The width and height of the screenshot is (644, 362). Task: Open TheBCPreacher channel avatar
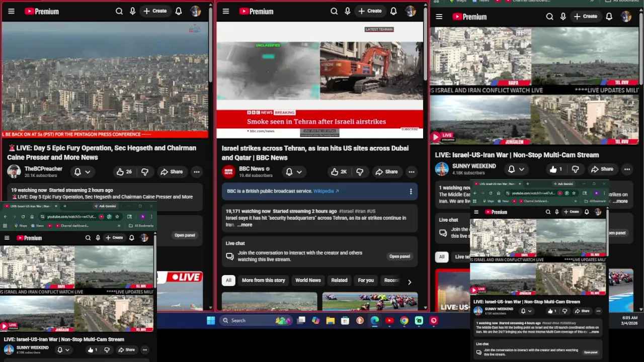(x=14, y=172)
